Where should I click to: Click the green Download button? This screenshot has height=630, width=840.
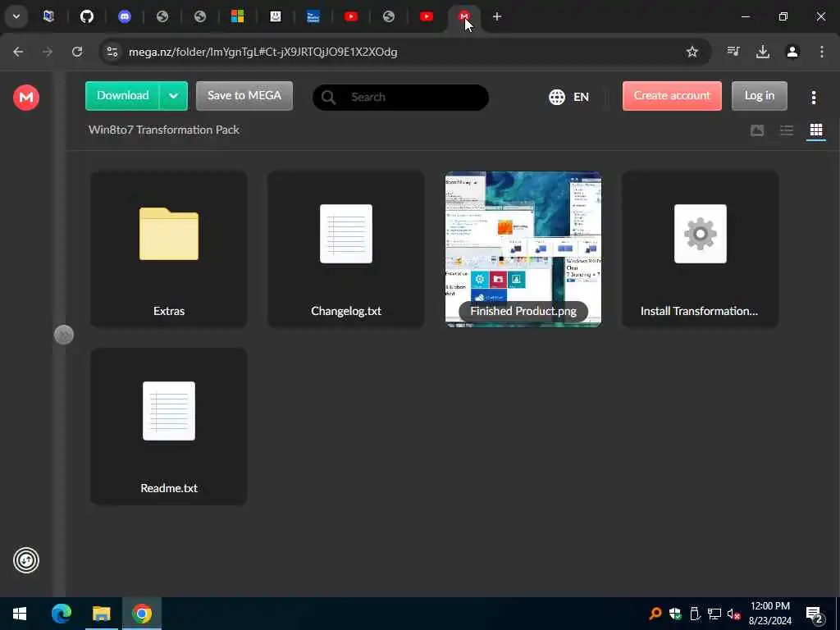123,96
